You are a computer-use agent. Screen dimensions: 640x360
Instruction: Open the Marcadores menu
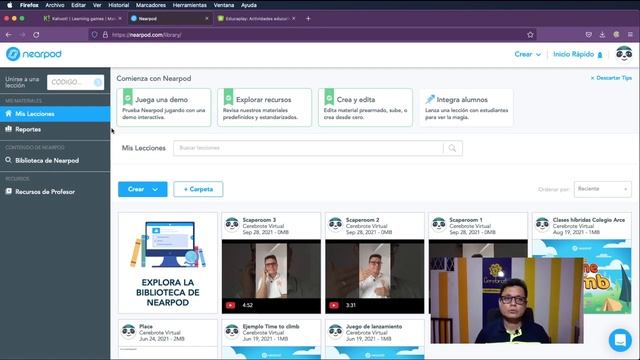tap(151, 5)
